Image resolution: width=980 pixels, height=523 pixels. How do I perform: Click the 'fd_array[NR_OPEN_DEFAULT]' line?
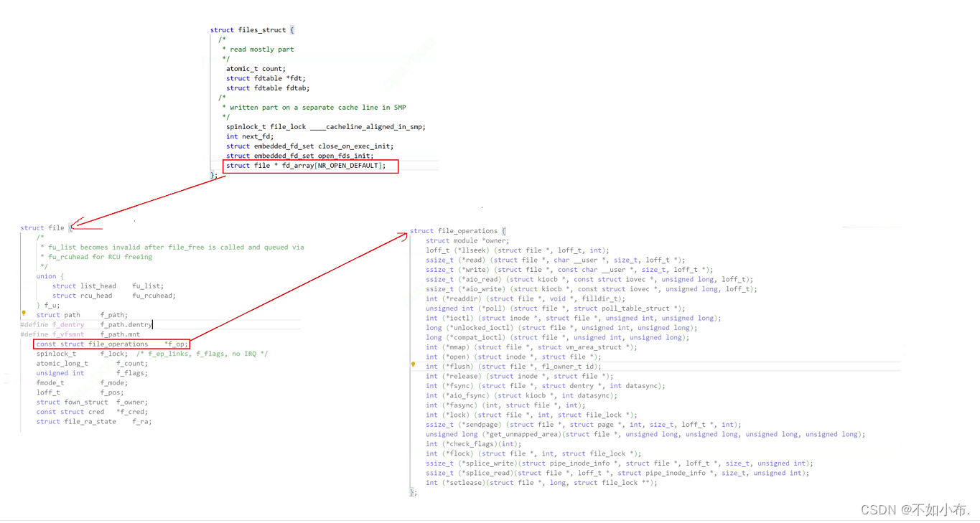point(306,166)
